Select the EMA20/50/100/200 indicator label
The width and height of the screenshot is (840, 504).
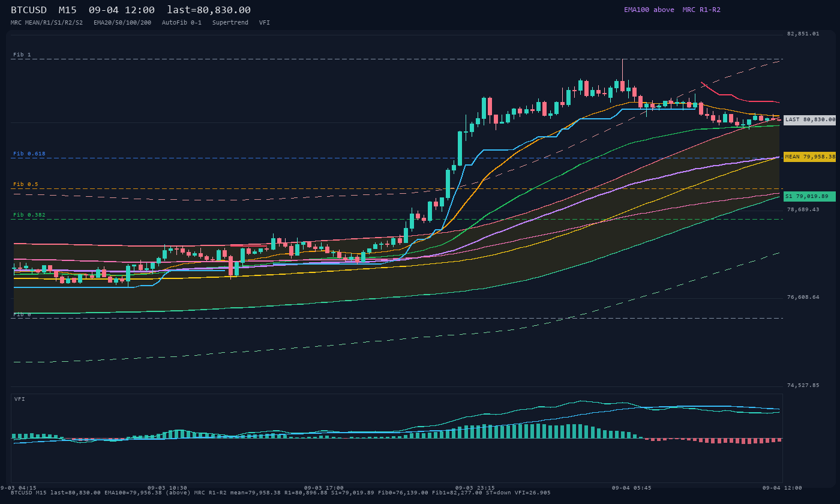point(122,23)
